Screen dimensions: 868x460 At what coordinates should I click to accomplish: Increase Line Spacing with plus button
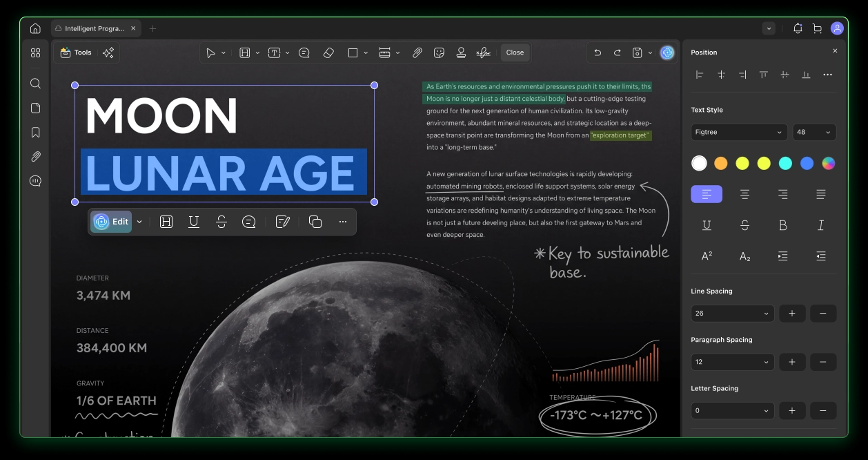(792, 314)
